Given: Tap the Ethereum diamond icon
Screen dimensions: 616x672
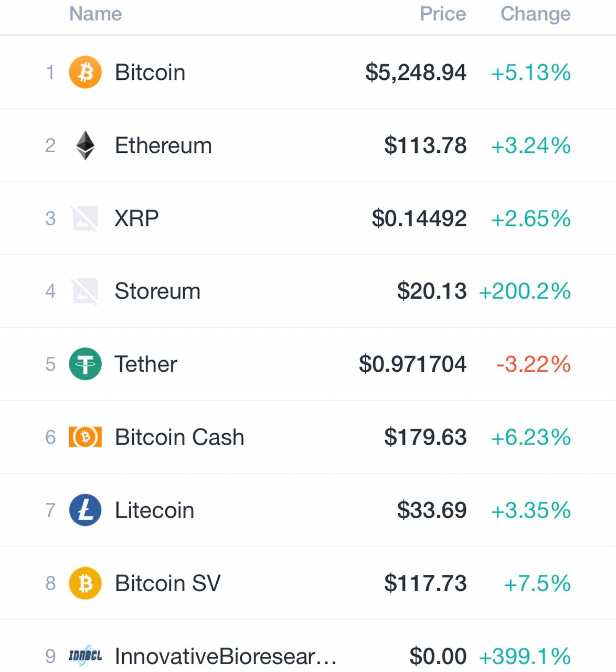Looking at the screenshot, I should pos(85,145).
